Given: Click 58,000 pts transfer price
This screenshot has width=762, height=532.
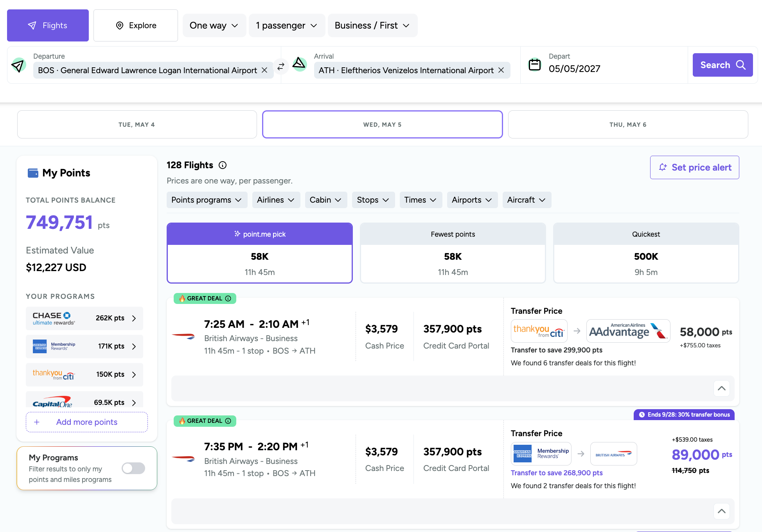Looking at the screenshot, I should pyautogui.click(x=706, y=332).
